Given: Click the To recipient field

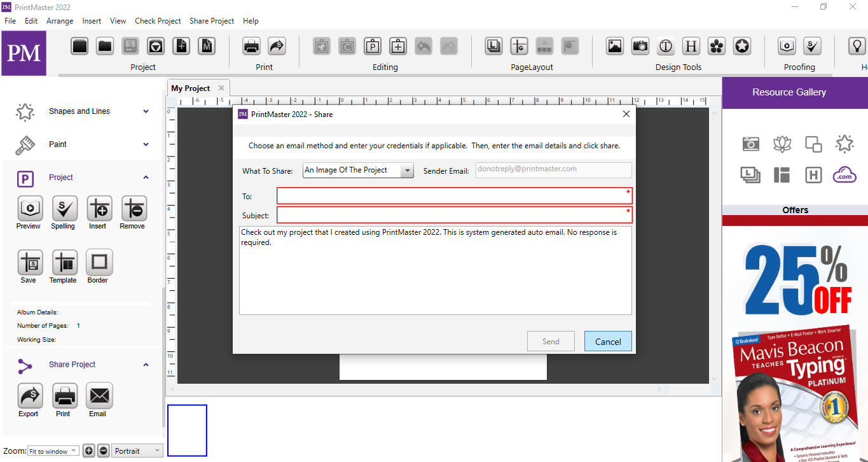Looking at the screenshot, I should click(x=455, y=196).
